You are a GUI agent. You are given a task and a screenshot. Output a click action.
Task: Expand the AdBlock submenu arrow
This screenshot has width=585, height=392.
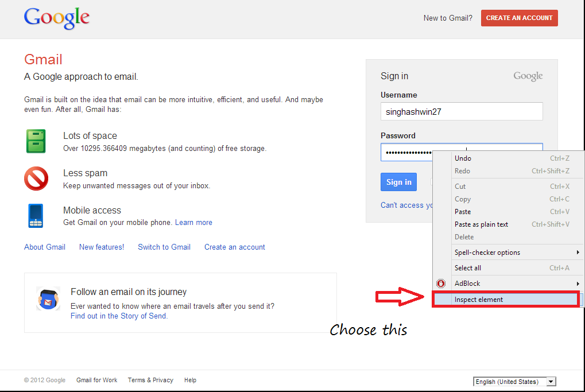click(x=578, y=284)
